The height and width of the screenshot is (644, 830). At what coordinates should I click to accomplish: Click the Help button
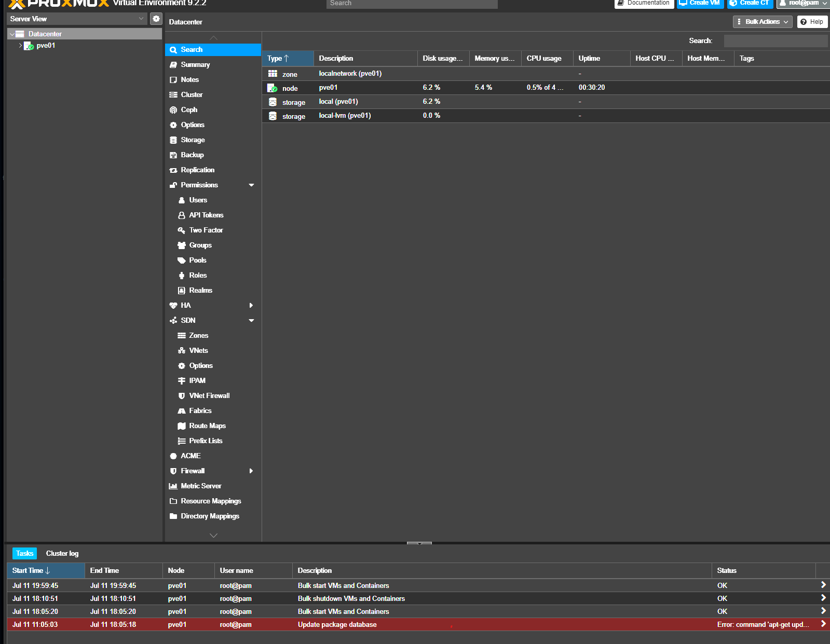click(x=812, y=22)
